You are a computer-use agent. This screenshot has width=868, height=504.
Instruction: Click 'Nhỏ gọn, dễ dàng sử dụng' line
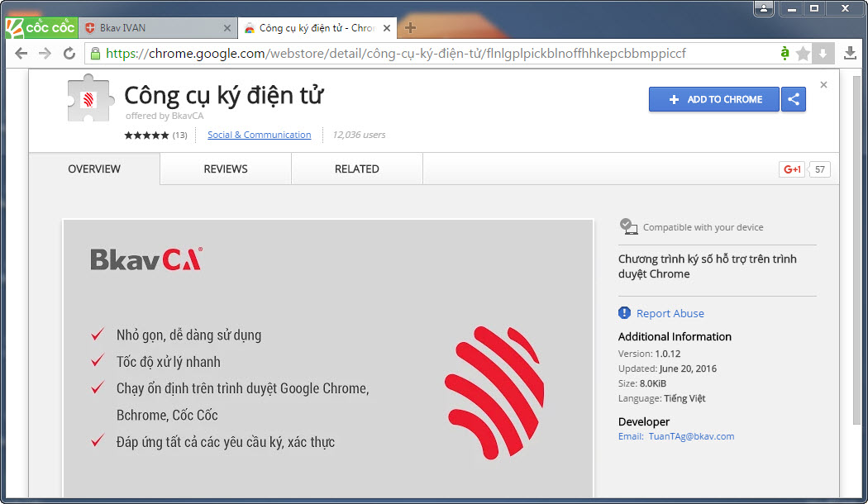click(x=188, y=335)
